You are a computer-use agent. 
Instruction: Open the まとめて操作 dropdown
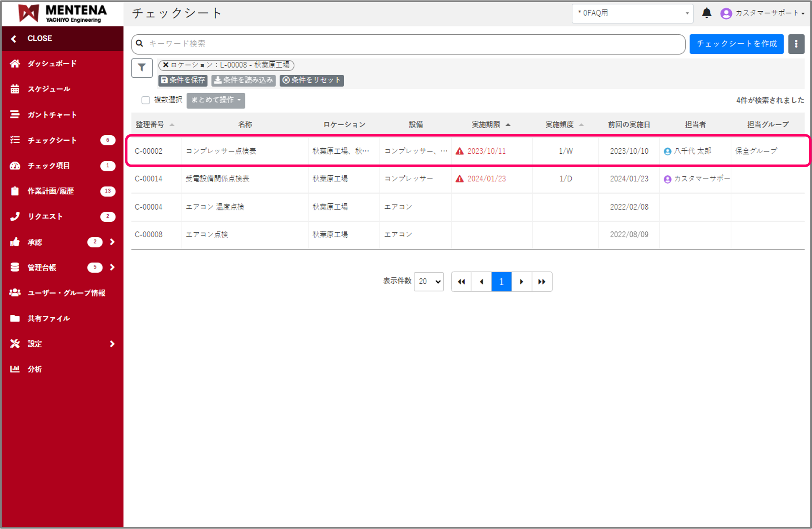216,100
